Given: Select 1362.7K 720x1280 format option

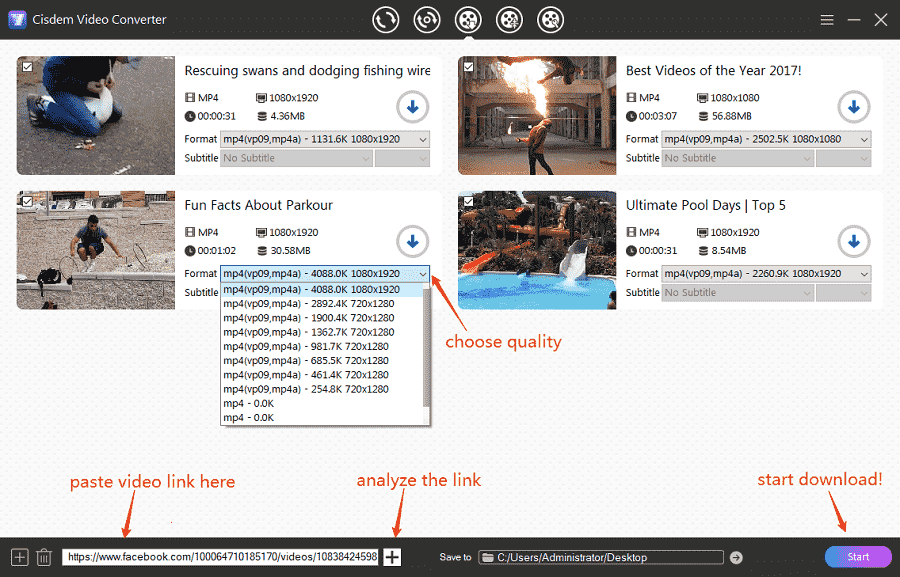Looking at the screenshot, I should point(321,332).
